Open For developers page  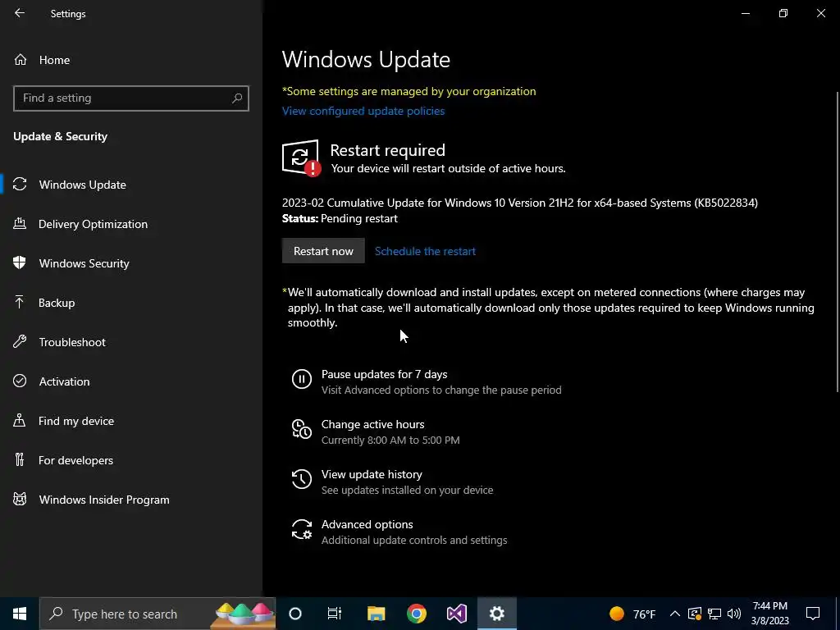tap(75, 460)
